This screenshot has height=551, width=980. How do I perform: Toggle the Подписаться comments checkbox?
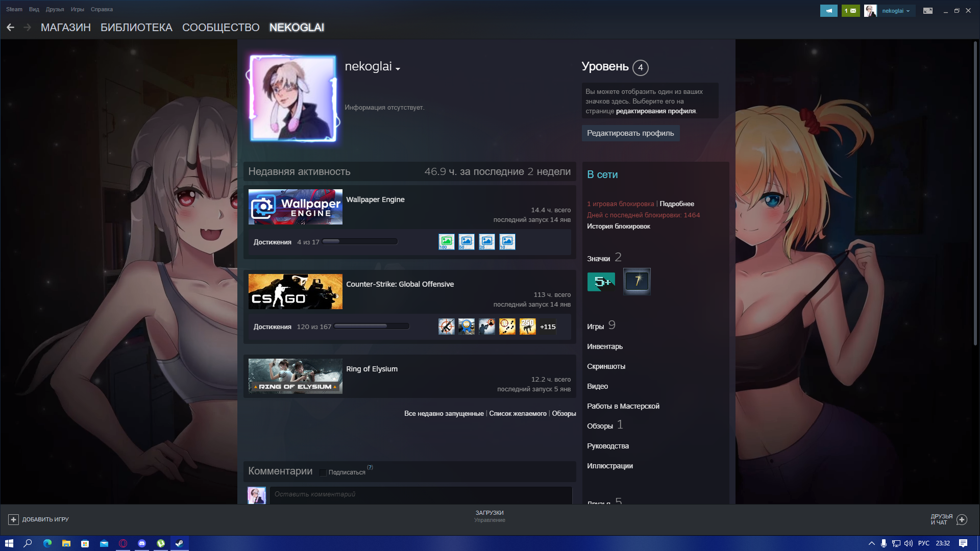click(x=323, y=472)
